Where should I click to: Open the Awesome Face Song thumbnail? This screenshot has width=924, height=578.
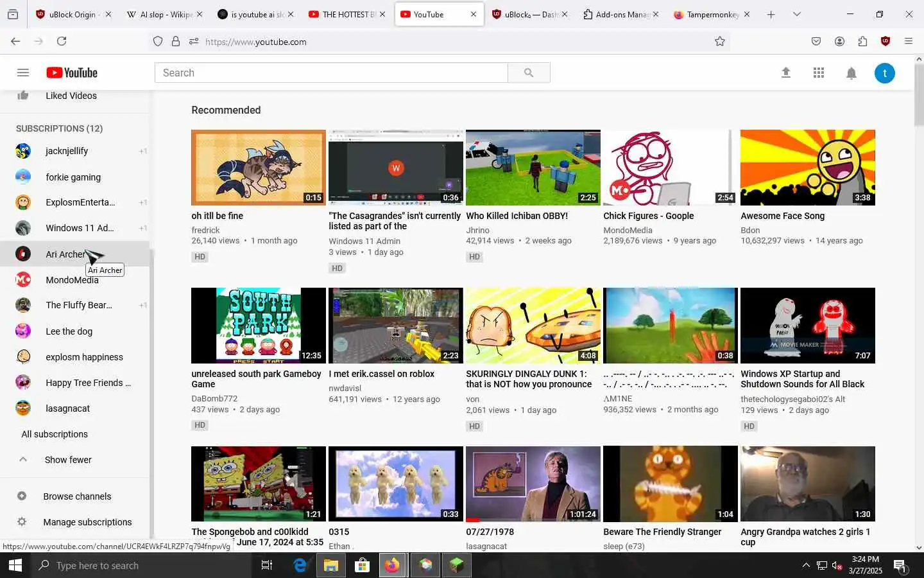point(807,168)
